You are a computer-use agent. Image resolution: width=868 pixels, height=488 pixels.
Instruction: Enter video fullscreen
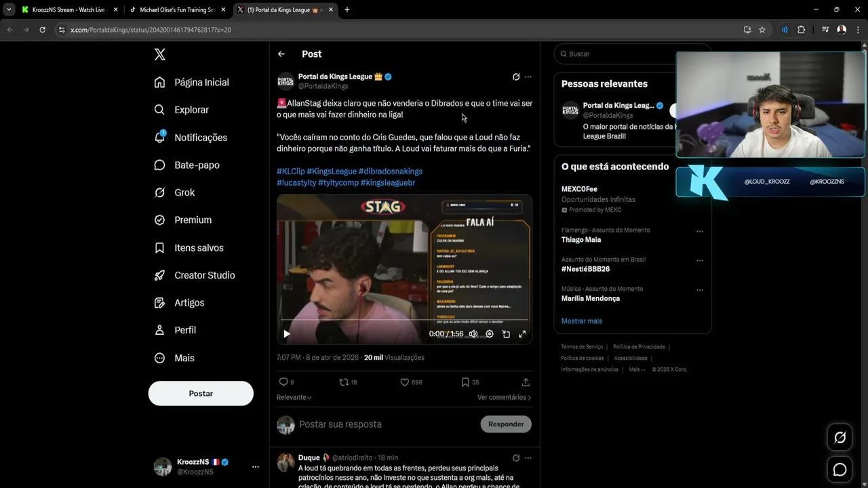(x=522, y=333)
